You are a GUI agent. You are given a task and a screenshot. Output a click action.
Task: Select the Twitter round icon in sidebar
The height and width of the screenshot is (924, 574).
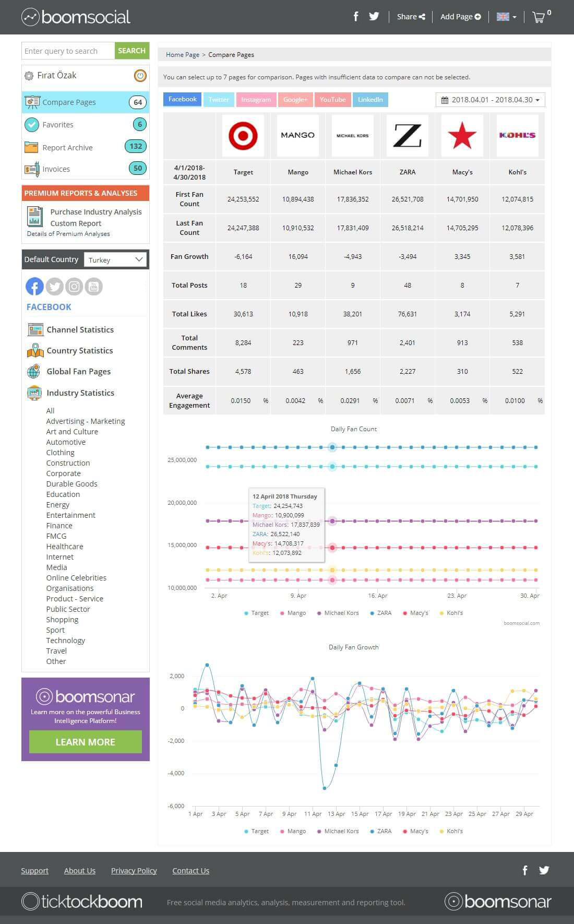coord(54,287)
